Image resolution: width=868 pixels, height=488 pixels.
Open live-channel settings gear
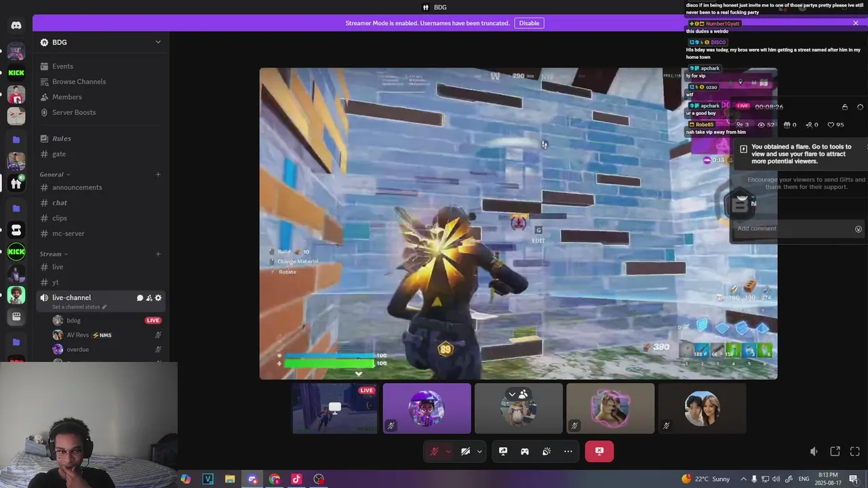point(158,298)
